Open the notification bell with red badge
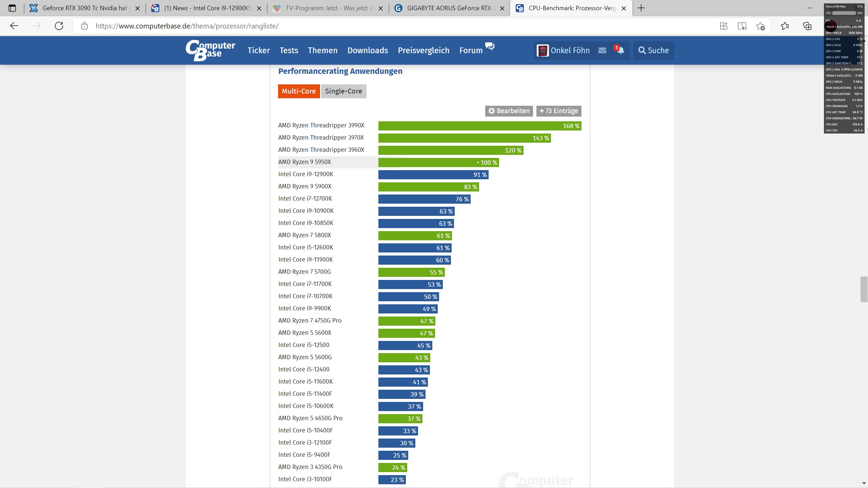 tap(620, 50)
